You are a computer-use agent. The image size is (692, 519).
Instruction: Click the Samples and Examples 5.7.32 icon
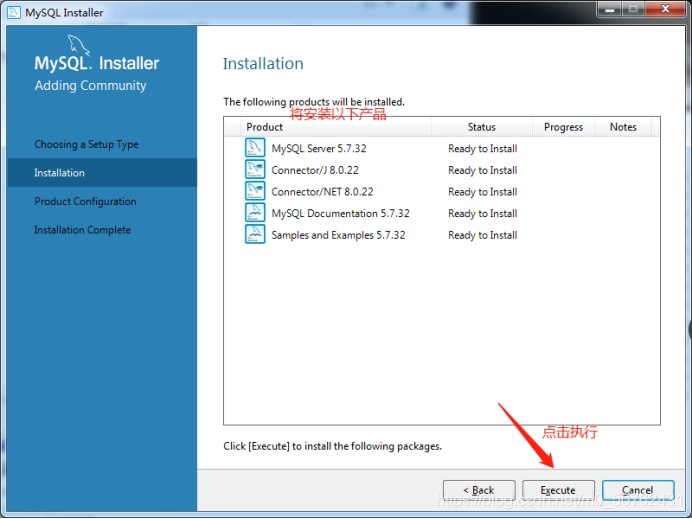coord(255,234)
